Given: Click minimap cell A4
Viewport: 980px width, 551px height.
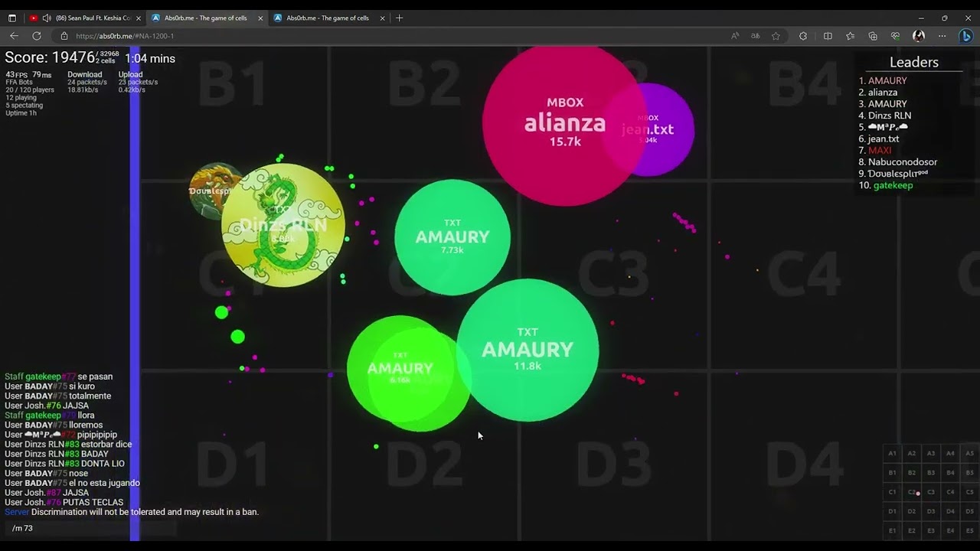Looking at the screenshot, I should 950,453.
